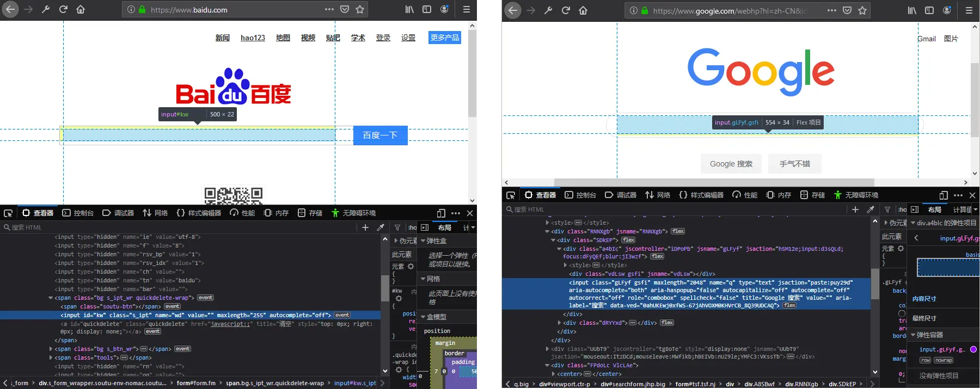
Task: Open developer wrench icon in Google window
Action: [x=548, y=10]
